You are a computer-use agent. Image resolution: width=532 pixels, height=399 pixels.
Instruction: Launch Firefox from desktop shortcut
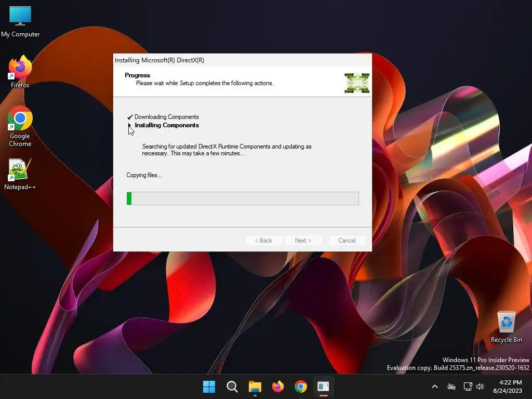point(20,72)
